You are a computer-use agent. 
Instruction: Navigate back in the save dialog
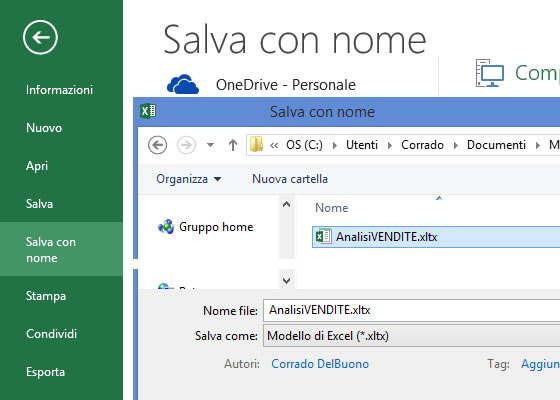[158, 145]
